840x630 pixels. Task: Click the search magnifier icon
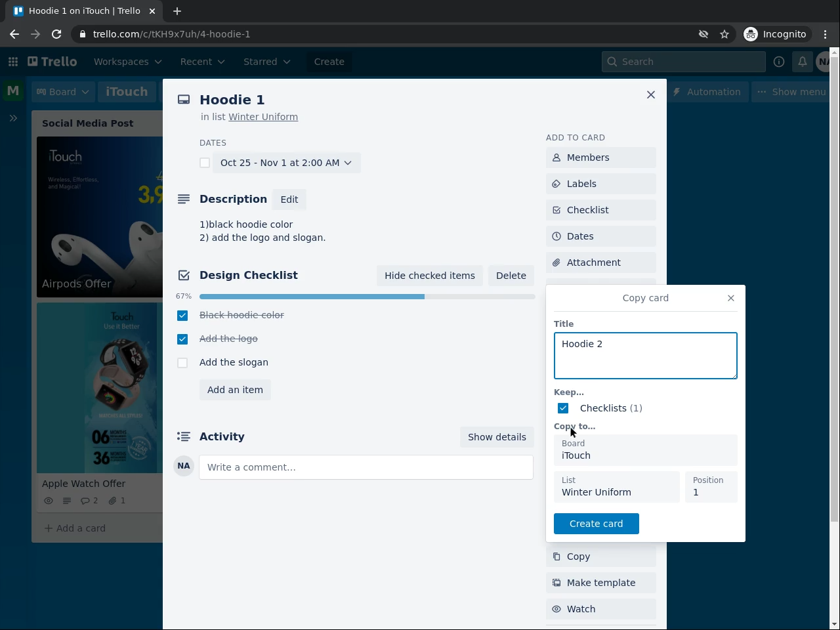612,62
